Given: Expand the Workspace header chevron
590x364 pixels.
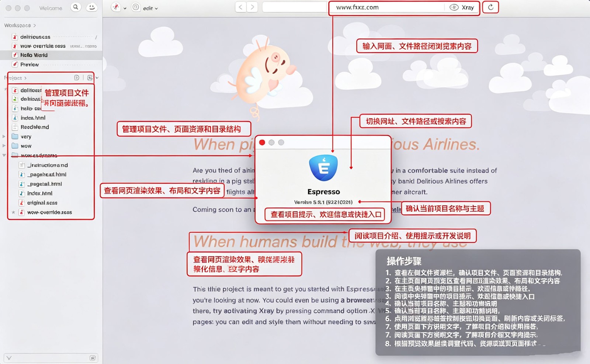Looking at the screenshot, I should pyautogui.click(x=35, y=25).
